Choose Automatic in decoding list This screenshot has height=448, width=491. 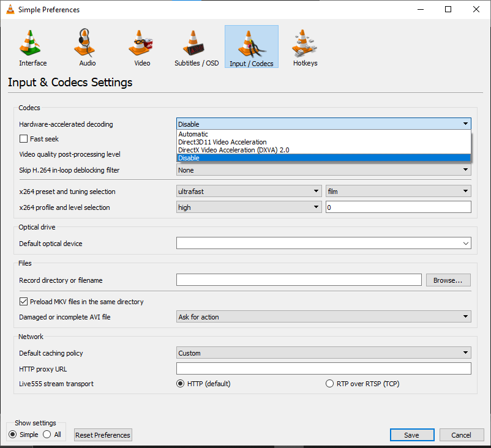coord(323,134)
